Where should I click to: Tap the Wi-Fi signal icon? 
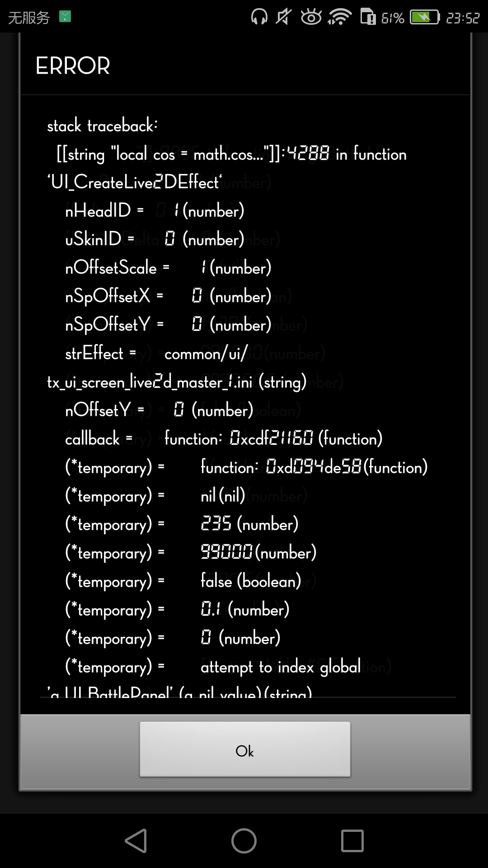(x=340, y=17)
